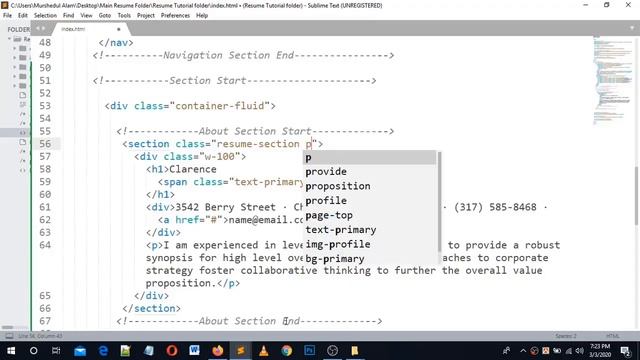Viewport: 640px width, 360px height.
Task: Launch Google Chrome from the taskbar
Action: [287, 351]
